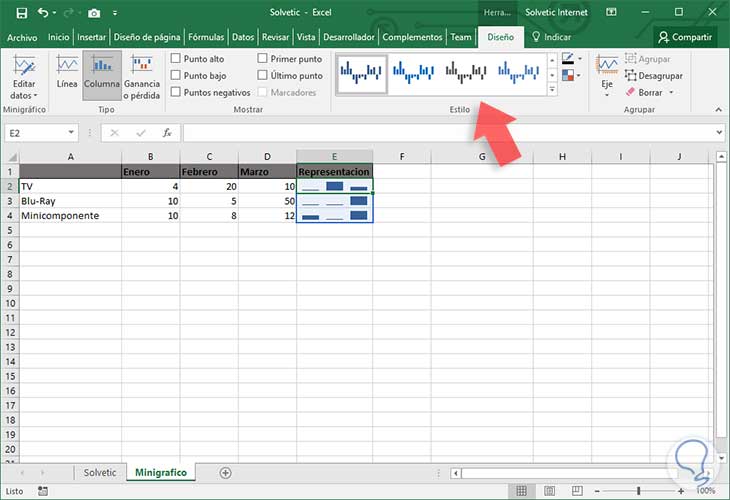The width and height of the screenshot is (730, 500).
Task: Enable Primer punto checkbox
Action: 263,58
